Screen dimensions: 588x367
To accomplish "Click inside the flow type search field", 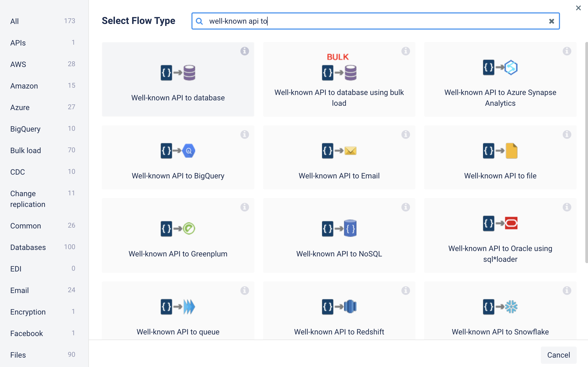I will (377, 21).
